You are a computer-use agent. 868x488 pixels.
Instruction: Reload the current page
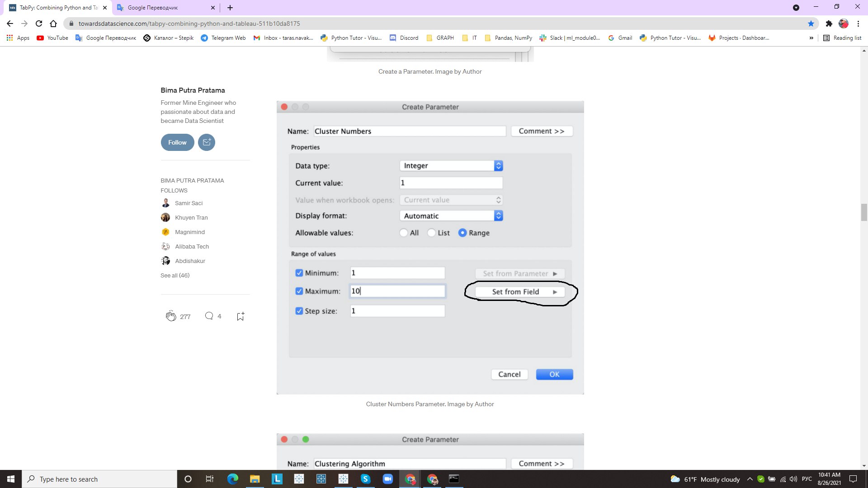point(39,23)
